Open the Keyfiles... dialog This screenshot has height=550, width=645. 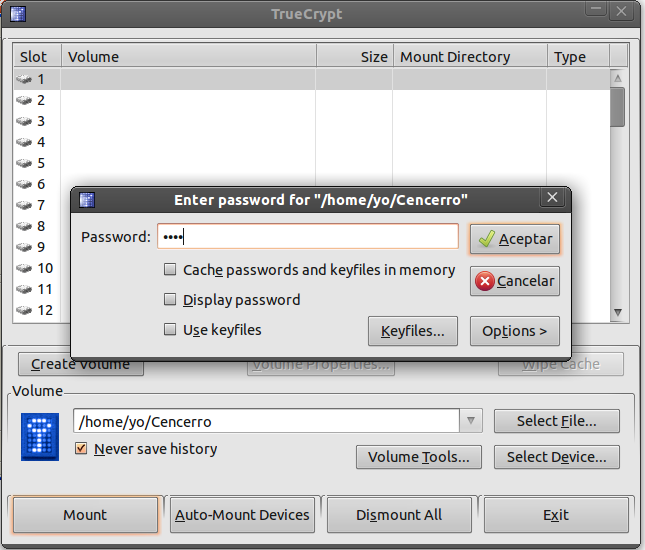pyautogui.click(x=412, y=331)
